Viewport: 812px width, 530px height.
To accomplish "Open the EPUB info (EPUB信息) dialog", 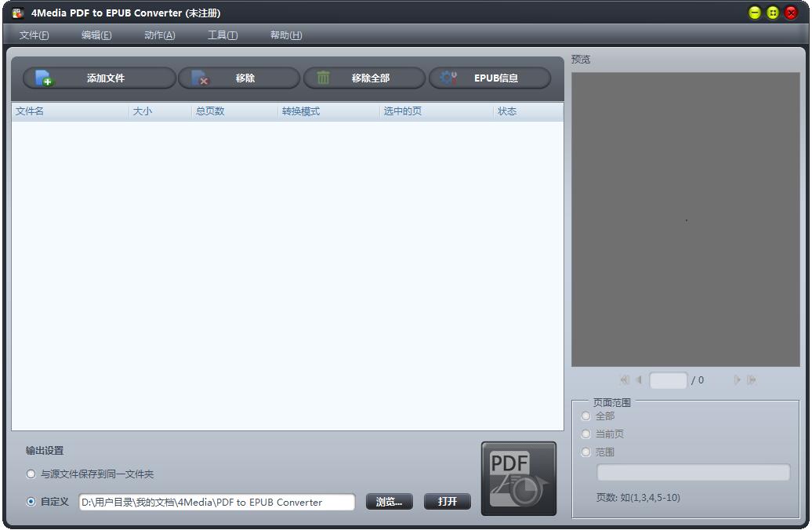I will click(490, 78).
